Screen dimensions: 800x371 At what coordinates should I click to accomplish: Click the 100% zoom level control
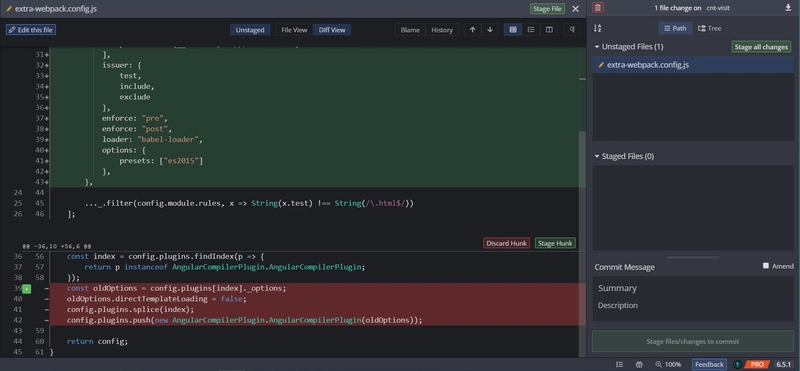click(x=668, y=364)
